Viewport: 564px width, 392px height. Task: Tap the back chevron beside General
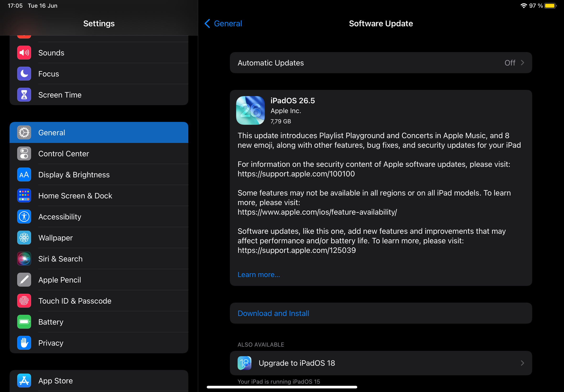[x=207, y=24]
